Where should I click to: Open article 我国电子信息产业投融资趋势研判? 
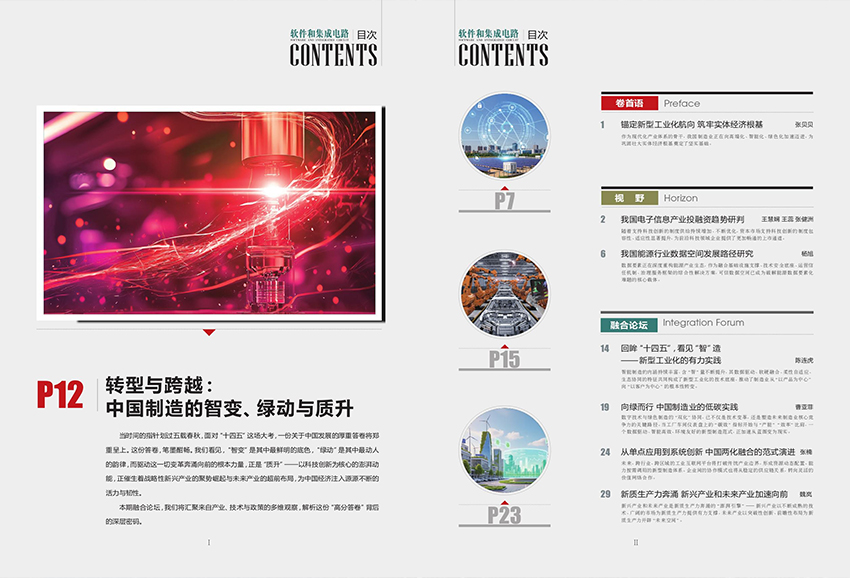click(682, 219)
